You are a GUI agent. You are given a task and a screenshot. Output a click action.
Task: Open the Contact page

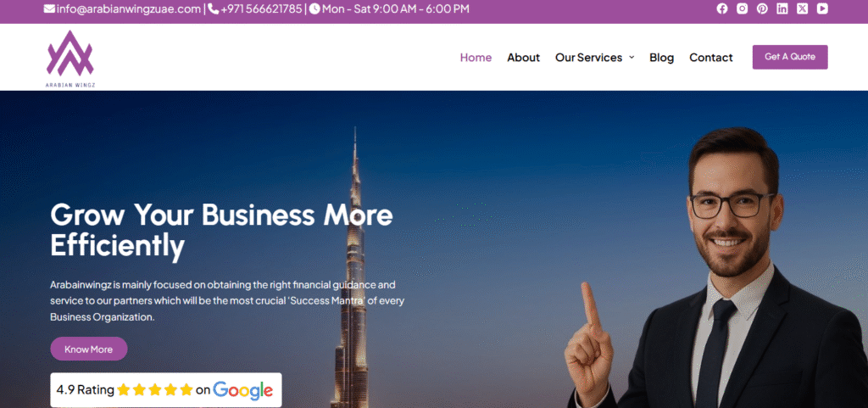[711, 58]
